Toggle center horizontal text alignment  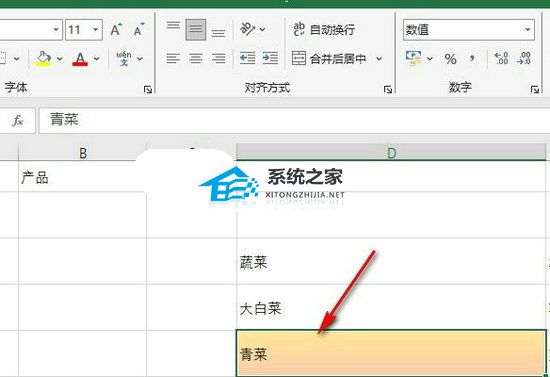point(196,58)
